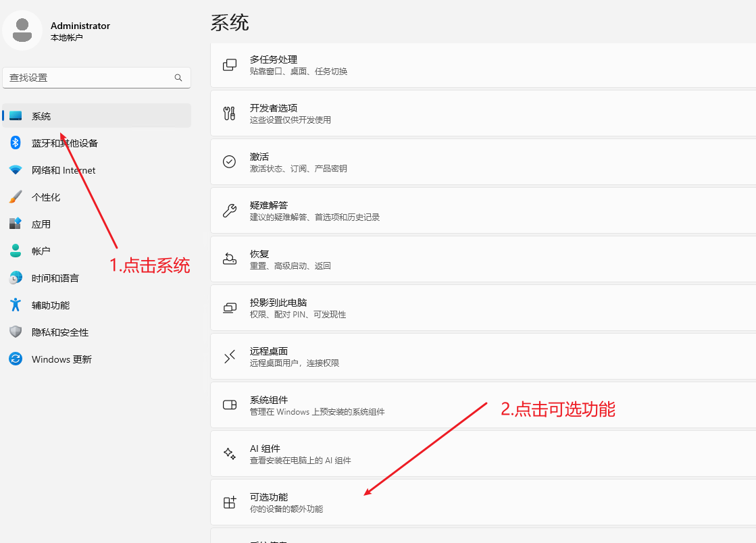Open the 开发者选项 settings row
Viewport: 756px width, 543px height.
pos(482,113)
